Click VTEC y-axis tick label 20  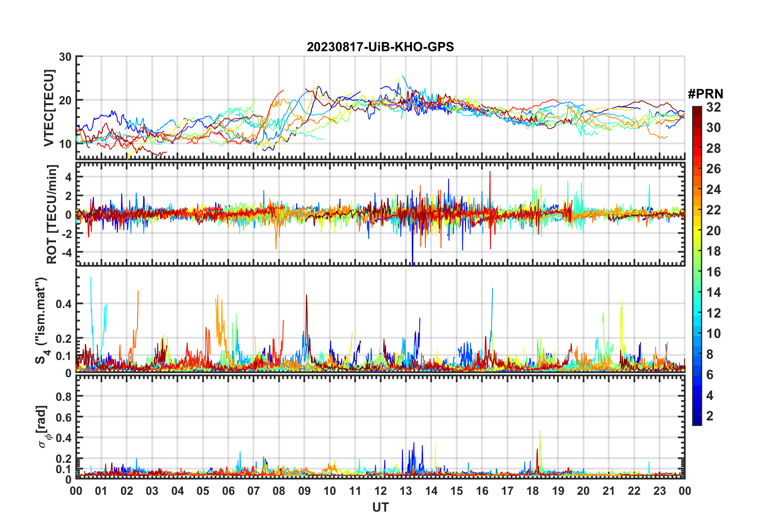65,100
